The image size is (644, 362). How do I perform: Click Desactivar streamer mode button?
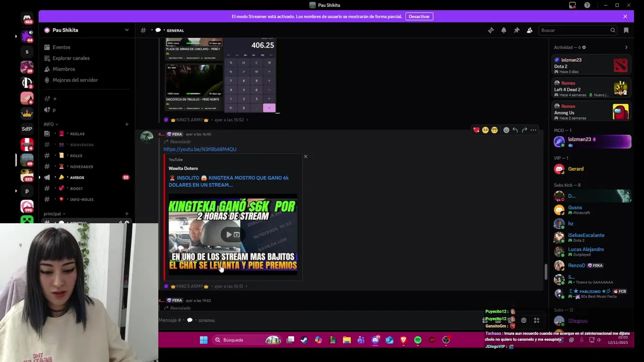click(419, 17)
